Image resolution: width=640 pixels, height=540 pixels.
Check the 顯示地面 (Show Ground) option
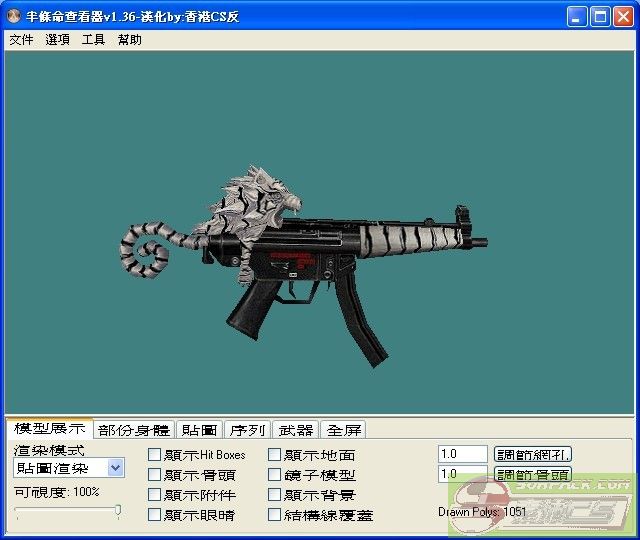(275, 455)
